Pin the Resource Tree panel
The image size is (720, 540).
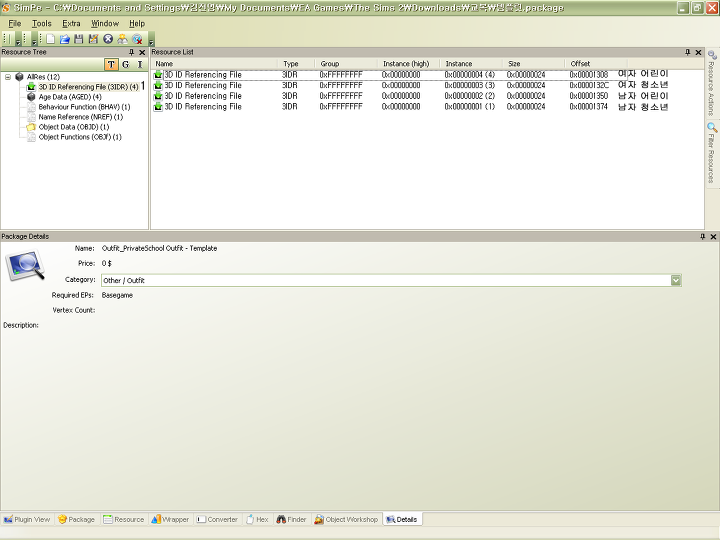point(131,52)
